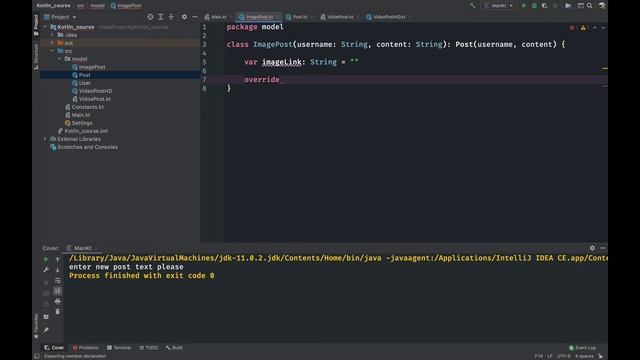
Task: Click the Stop icon in top toolbar
Action: pyautogui.click(x=555, y=6)
